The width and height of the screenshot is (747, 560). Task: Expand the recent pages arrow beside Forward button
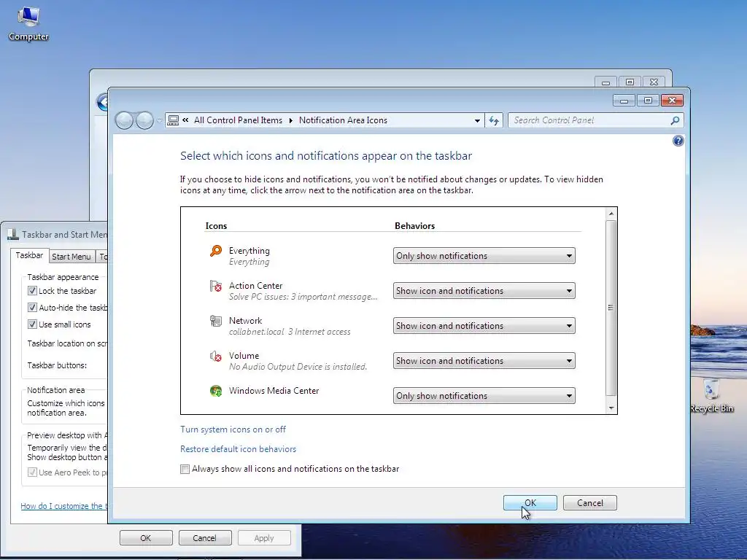click(x=159, y=121)
